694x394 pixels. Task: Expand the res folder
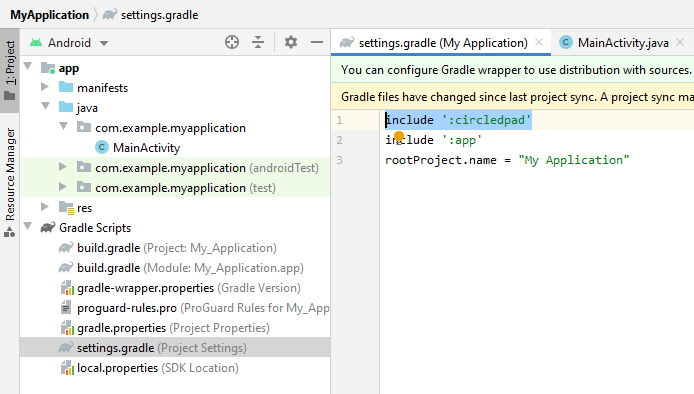coord(45,206)
